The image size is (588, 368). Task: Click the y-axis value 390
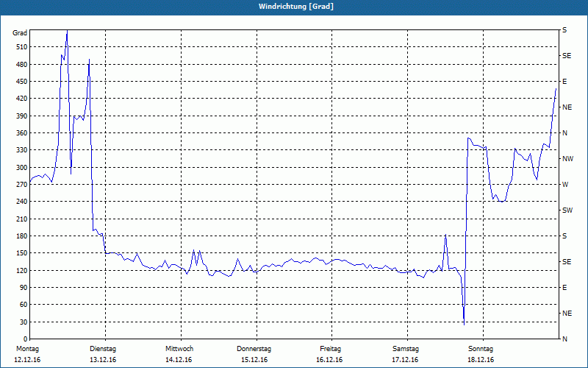pyautogui.click(x=22, y=116)
